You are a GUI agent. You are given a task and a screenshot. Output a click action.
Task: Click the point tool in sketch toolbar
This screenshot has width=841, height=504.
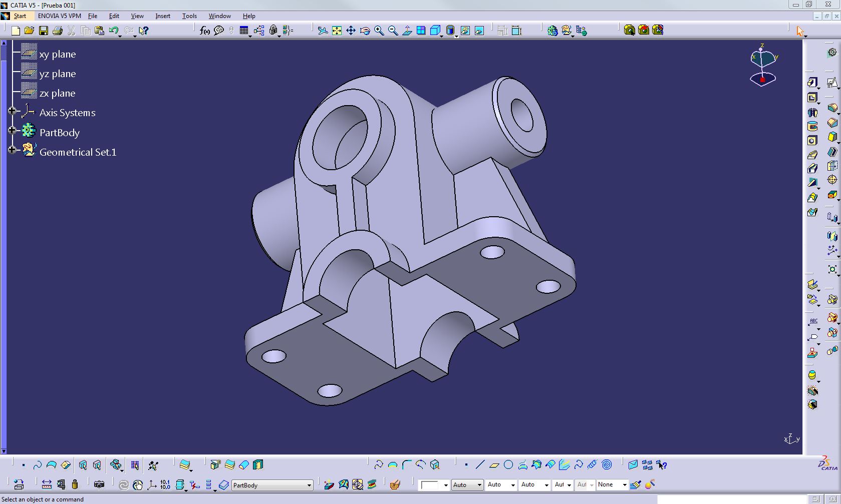466,464
